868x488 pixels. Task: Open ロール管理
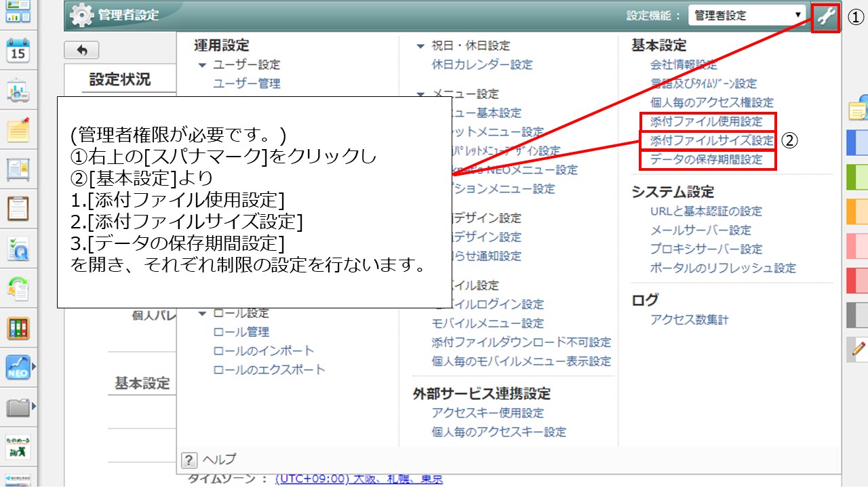[x=241, y=331]
